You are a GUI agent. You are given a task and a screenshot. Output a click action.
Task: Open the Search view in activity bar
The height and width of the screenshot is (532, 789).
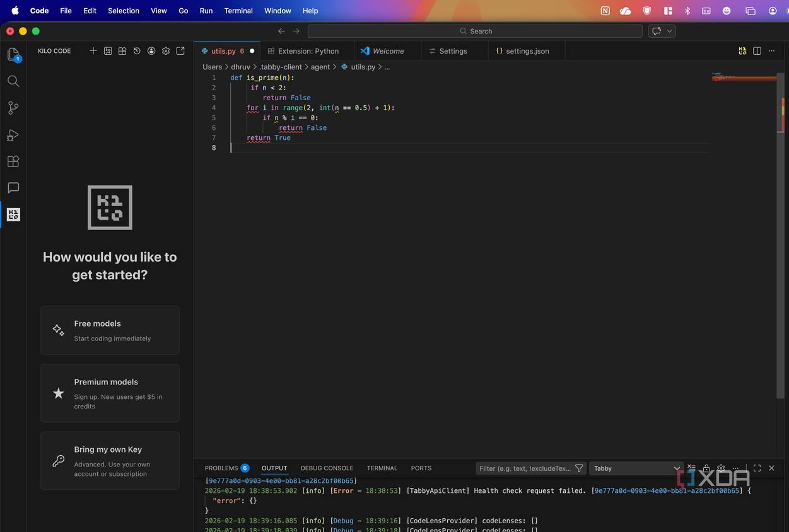[x=13, y=81]
